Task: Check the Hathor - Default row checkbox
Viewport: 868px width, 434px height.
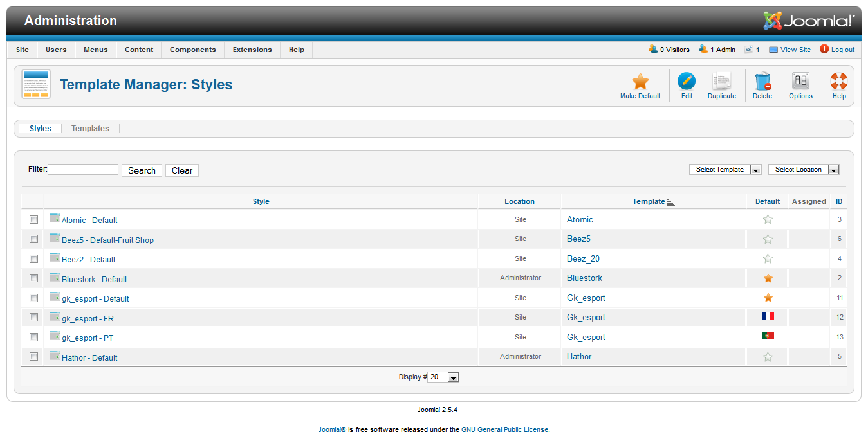Action: (33, 356)
